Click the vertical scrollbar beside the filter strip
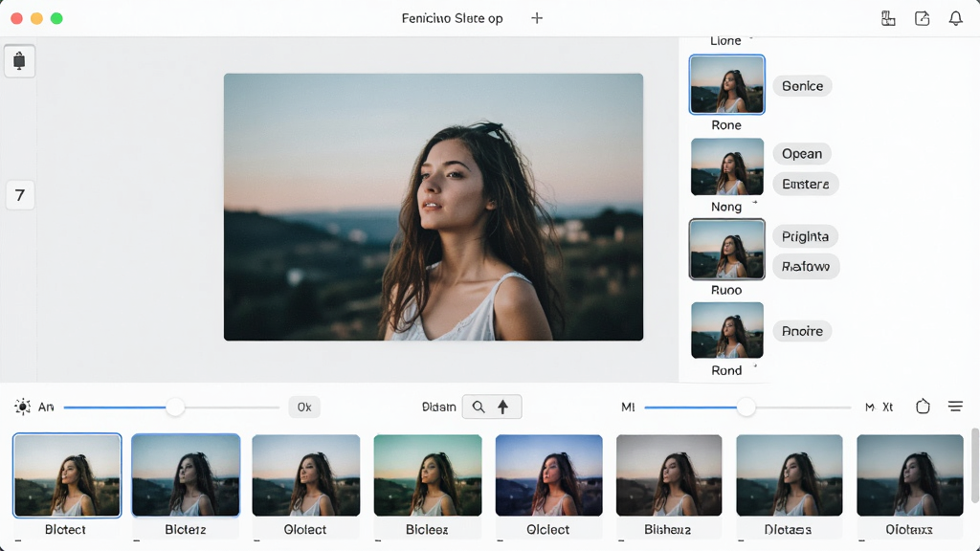Screen dimensions: 980x551 coord(974,466)
